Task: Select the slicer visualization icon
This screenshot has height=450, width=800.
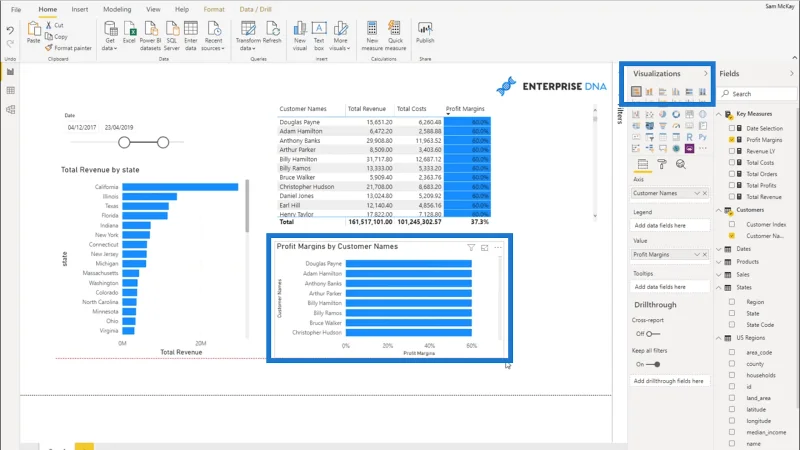Action: click(x=649, y=137)
